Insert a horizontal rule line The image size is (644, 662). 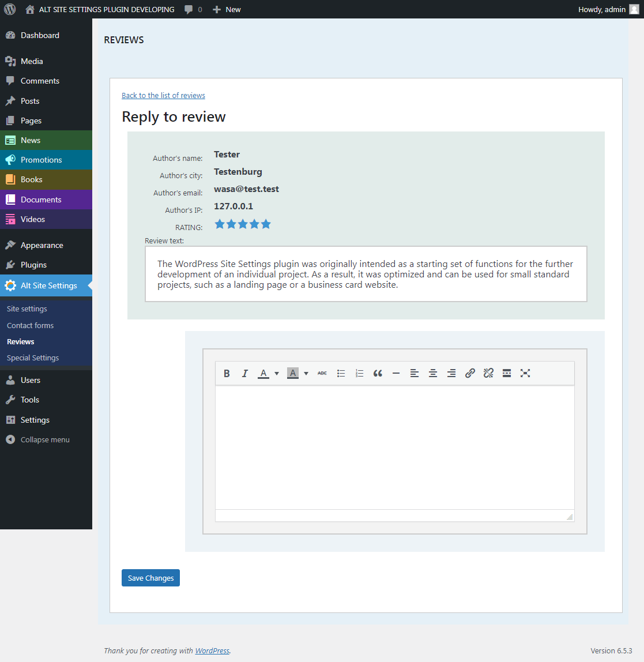pyautogui.click(x=396, y=373)
